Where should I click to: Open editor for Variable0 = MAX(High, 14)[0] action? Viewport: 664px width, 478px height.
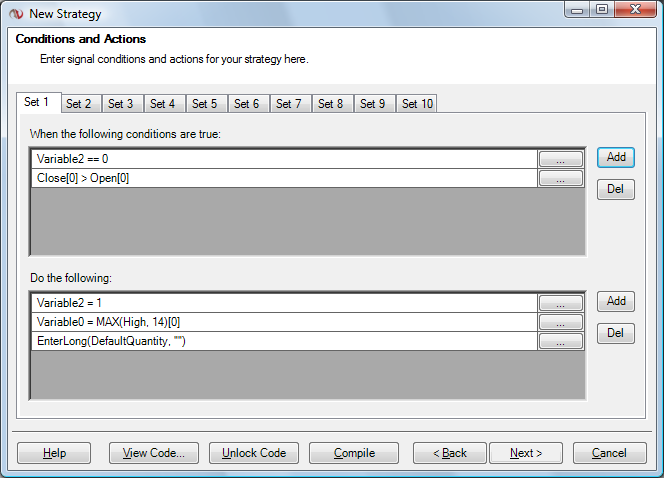[x=560, y=322]
